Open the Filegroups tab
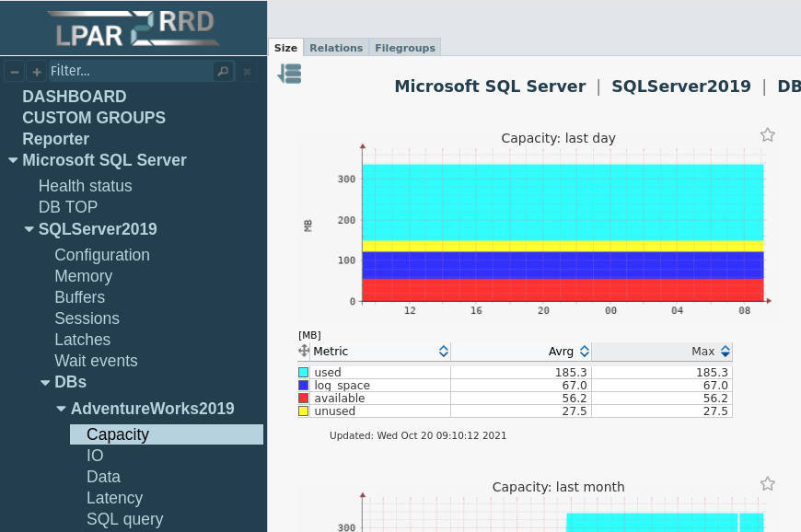This screenshot has width=801, height=532. (404, 47)
